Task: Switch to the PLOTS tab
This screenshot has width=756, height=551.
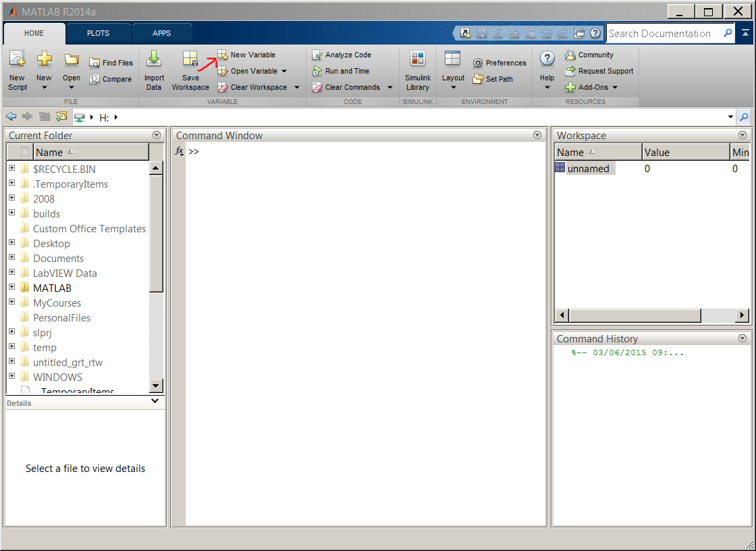Action: coord(98,33)
